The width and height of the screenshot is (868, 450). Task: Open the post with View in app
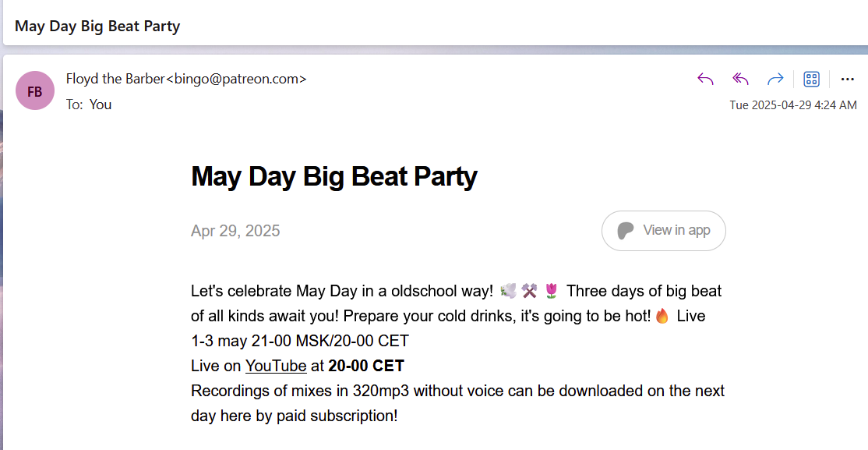pos(663,231)
